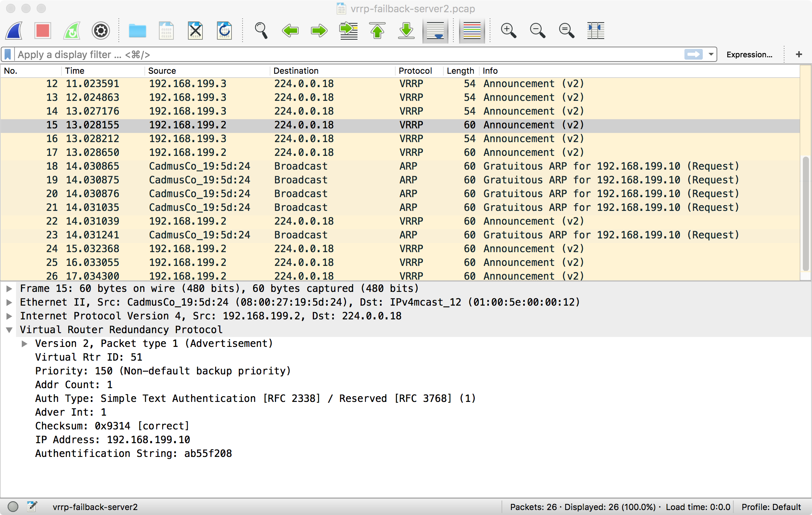This screenshot has width=812, height=515.
Task: Open the display filter history dropdown
Action: [711, 54]
